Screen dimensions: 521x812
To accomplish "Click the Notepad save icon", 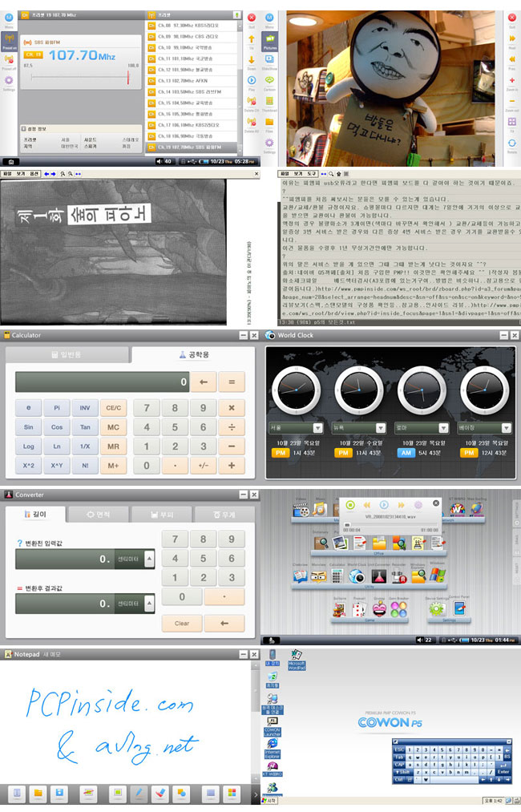I will [59, 792].
